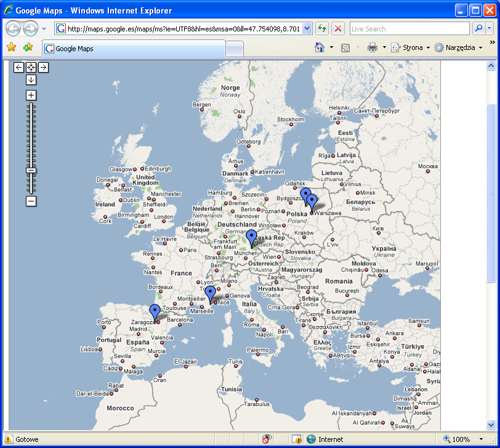Click the address bar URL field

183,29
